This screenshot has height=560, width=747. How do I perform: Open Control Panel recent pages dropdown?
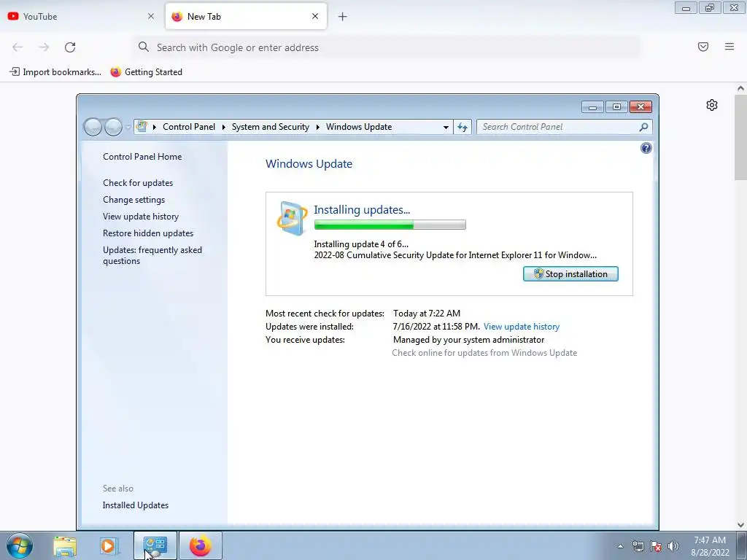point(128,127)
